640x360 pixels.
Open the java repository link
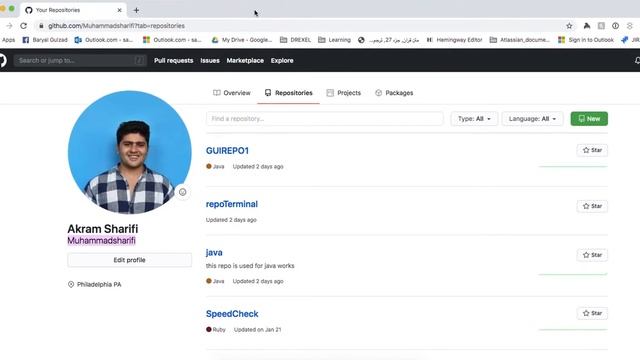(214, 253)
